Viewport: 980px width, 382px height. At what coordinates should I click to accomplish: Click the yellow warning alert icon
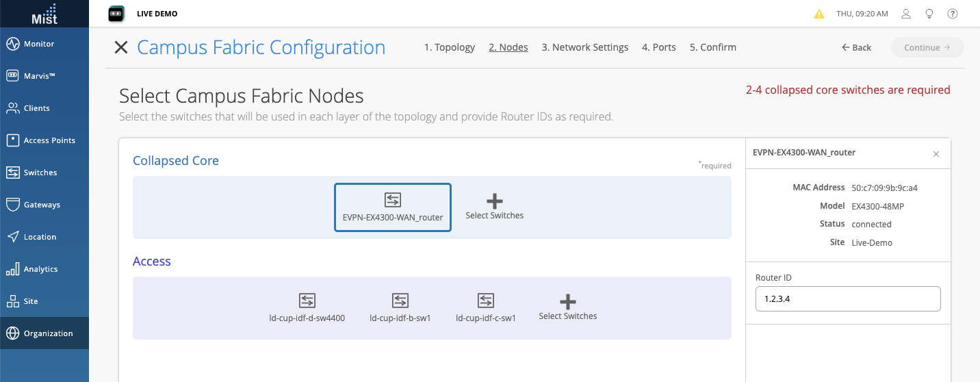pos(818,14)
